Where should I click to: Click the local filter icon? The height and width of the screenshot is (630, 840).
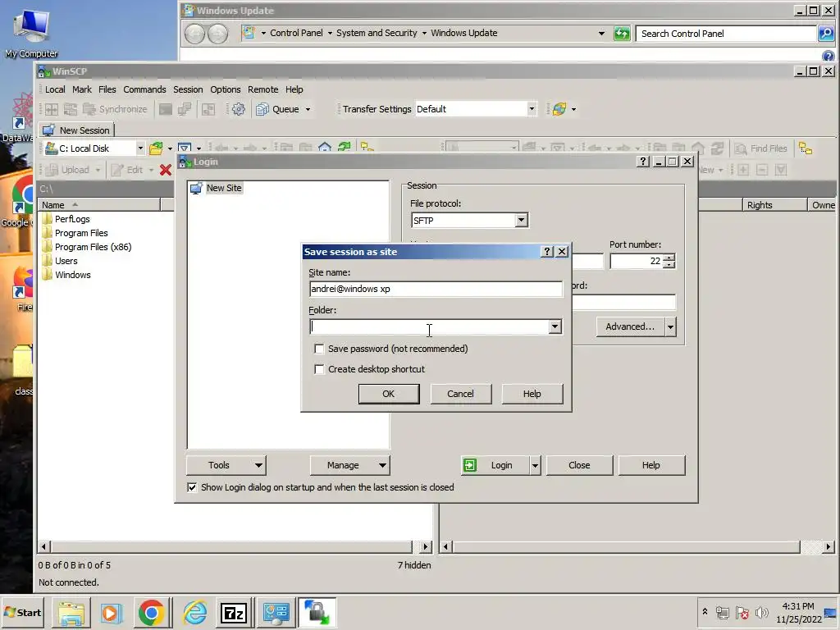(185, 148)
